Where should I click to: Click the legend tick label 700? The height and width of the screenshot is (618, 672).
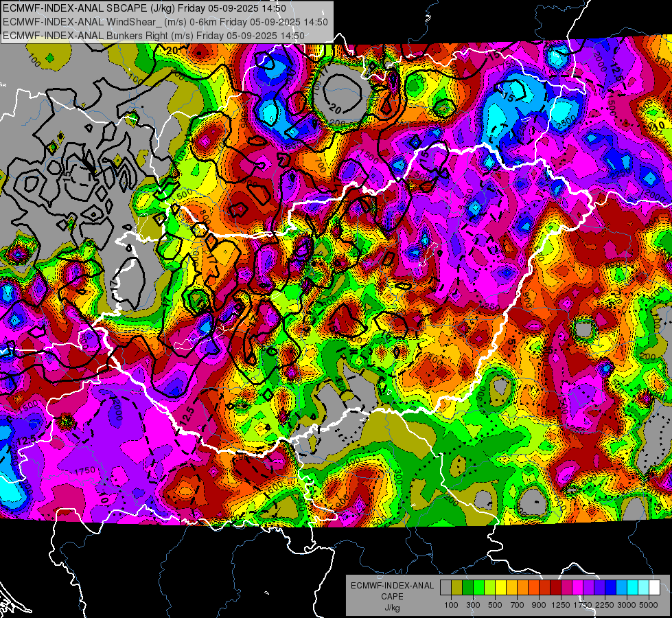point(518,605)
